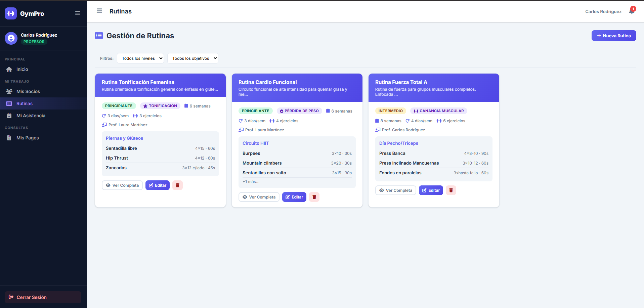
Task: View complete Rutina Tonificación Femenina
Action: 122,185
